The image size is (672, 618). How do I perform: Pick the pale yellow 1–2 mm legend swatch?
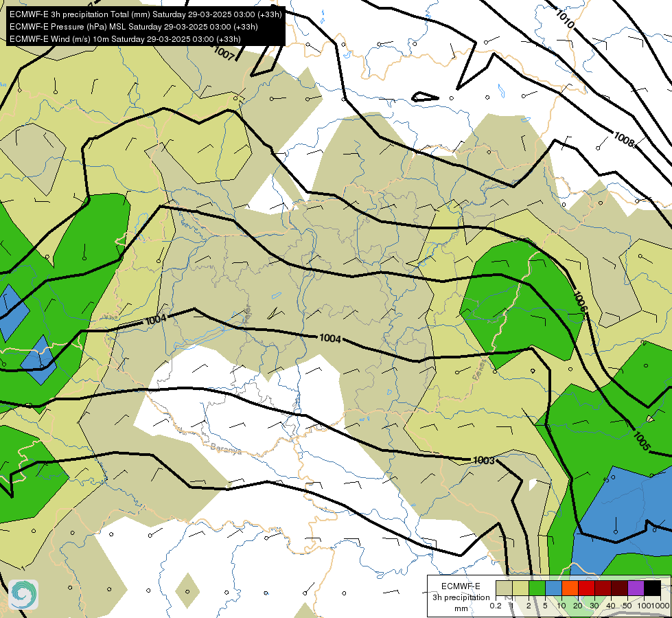pyautogui.click(x=520, y=588)
